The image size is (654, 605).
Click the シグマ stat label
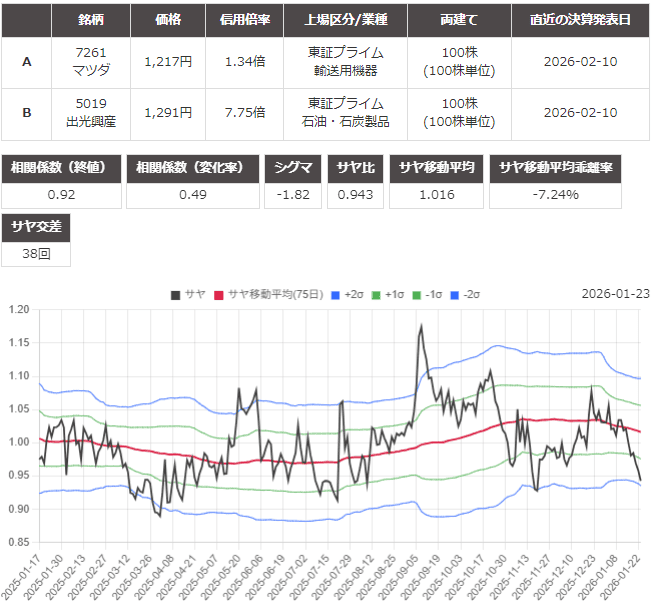[292, 167]
